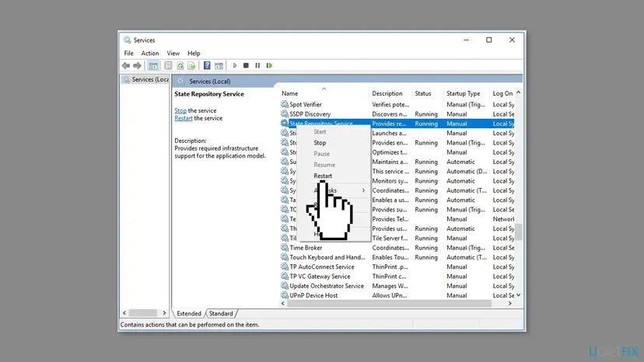Click the vertical scrollbar down arrow
This screenshot has width=644, height=362.
click(519, 295)
